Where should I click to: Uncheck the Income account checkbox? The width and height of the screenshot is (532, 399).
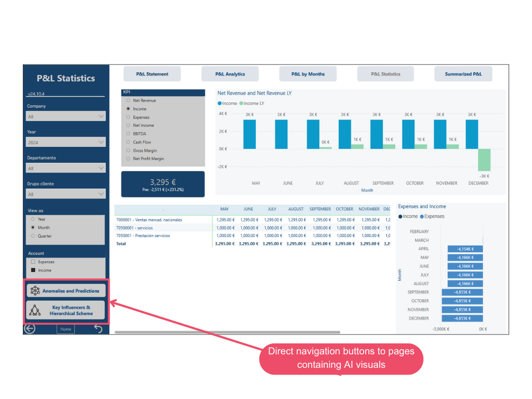point(33,270)
